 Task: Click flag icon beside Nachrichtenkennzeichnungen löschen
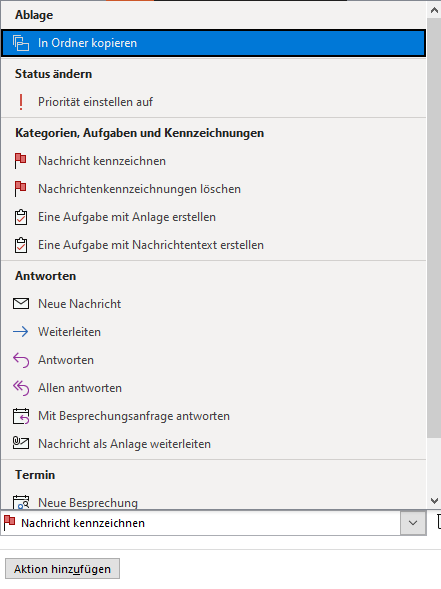click(x=21, y=189)
